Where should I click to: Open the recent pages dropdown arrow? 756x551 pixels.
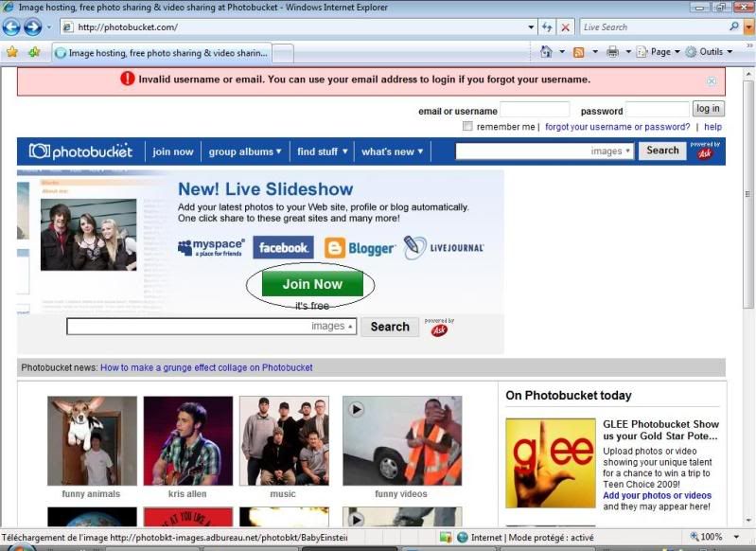coord(48,27)
